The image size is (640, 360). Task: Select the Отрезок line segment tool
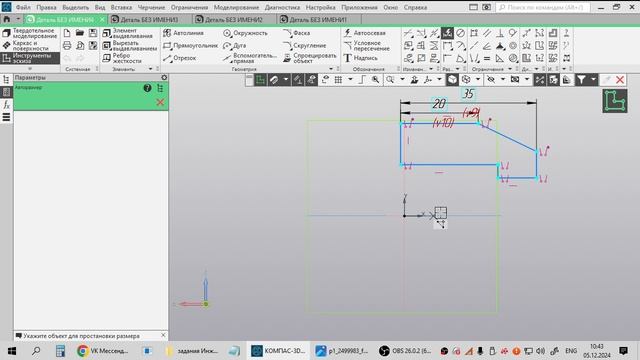click(180, 58)
